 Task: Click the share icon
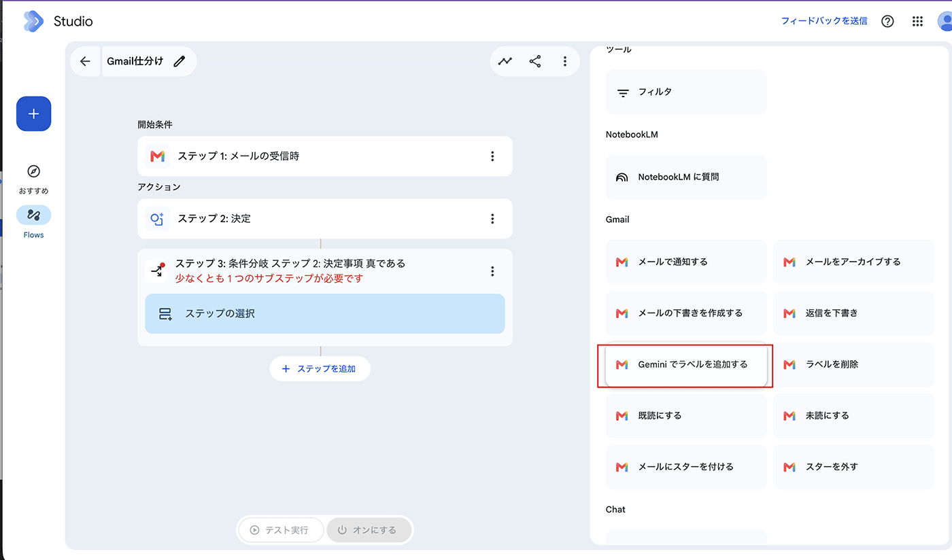(535, 61)
